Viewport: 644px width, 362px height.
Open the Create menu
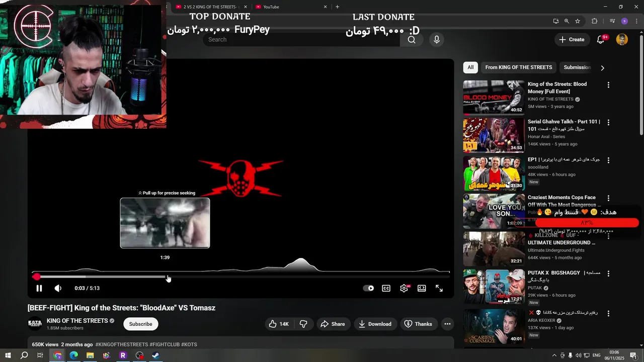[572, 39]
